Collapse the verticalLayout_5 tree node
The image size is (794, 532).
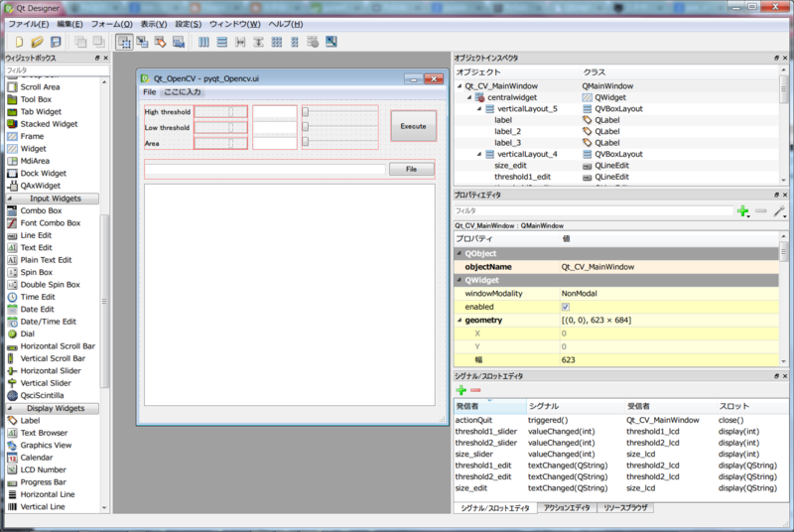pyautogui.click(x=479, y=109)
